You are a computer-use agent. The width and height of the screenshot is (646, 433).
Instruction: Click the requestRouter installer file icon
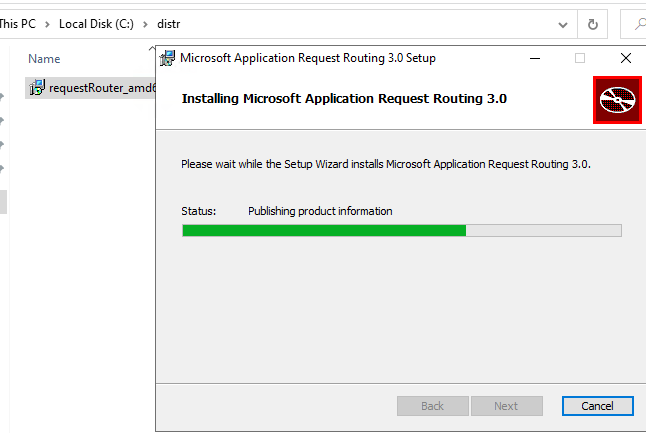[x=37, y=87]
